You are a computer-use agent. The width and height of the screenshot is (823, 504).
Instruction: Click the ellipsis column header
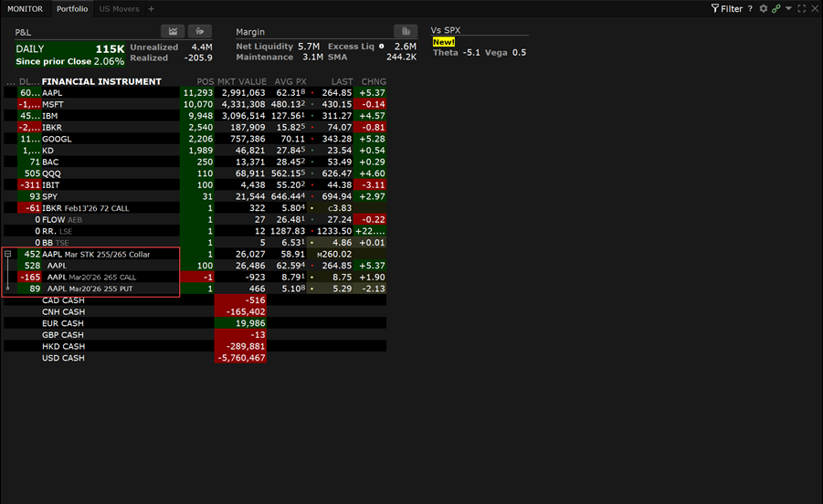9,81
